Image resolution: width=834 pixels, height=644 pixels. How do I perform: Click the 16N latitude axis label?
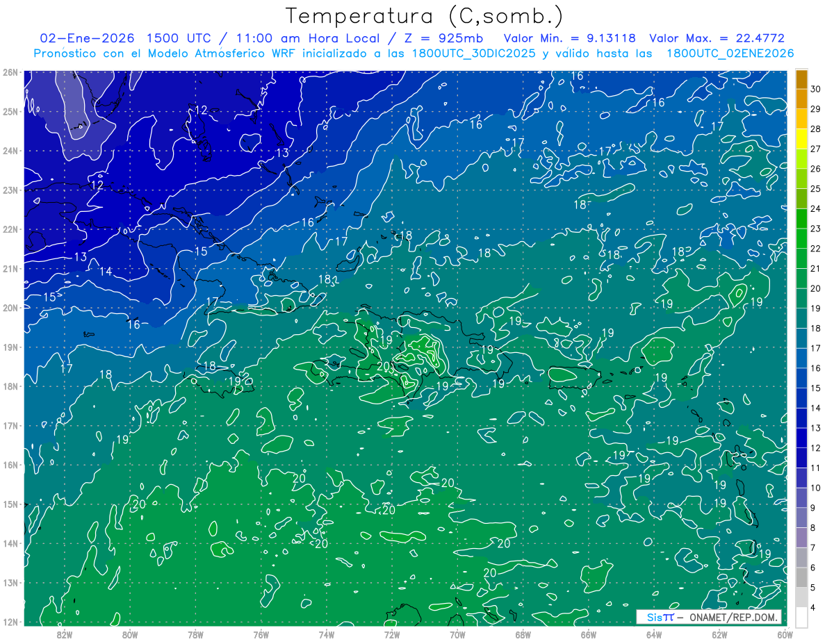tap(10, 465)
